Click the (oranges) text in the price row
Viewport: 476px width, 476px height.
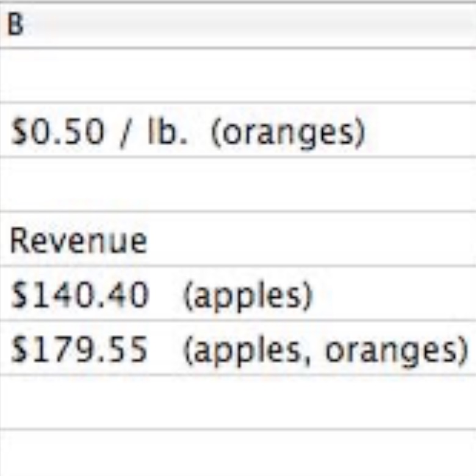pyautogui.click(x=288, y=134)
